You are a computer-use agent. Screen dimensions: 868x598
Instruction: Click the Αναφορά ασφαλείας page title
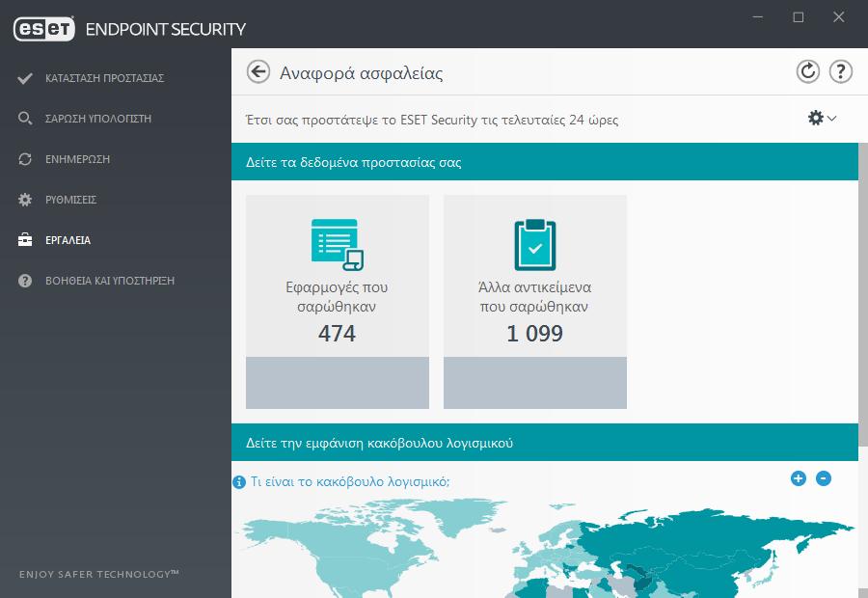pyautogui.click(x=361, y=73)
